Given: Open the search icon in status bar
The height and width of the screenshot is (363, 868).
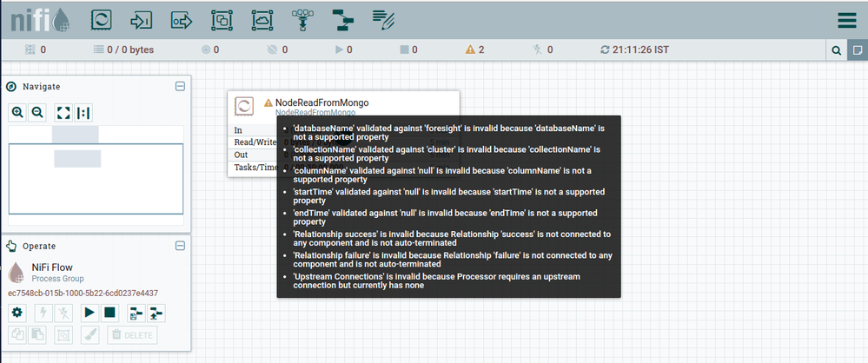Looking at the screenshot, I should click(835, 50).
